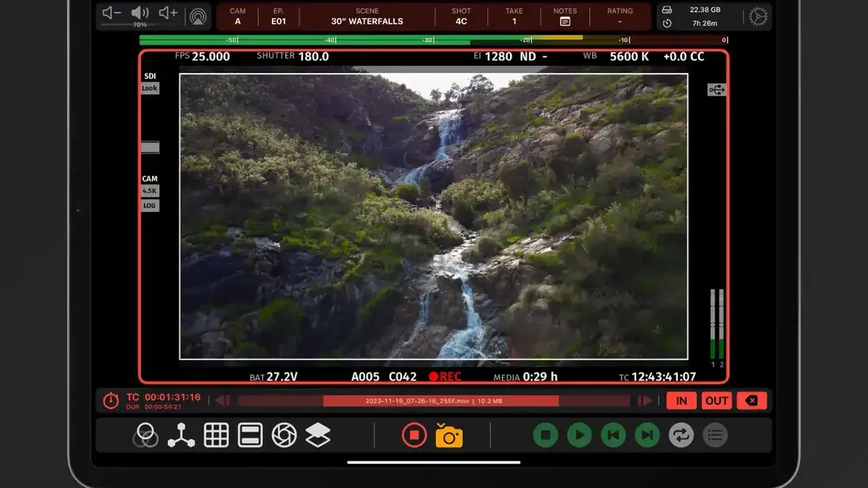Set the IN point
The height and width of the screenshot is (488, 868).
pyautogui.click(x=681, y=401)
